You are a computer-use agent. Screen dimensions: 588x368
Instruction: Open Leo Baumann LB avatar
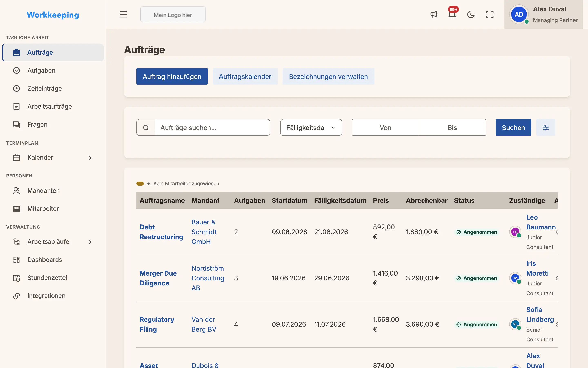[515, 232]
